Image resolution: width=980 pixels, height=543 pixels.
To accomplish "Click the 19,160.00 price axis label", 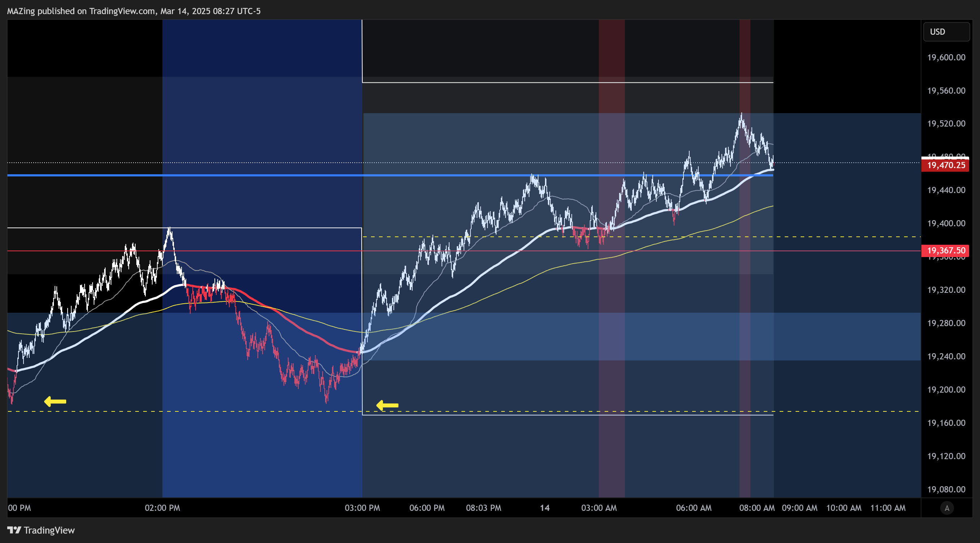I will pyautogui.click(x=946, y=423).
